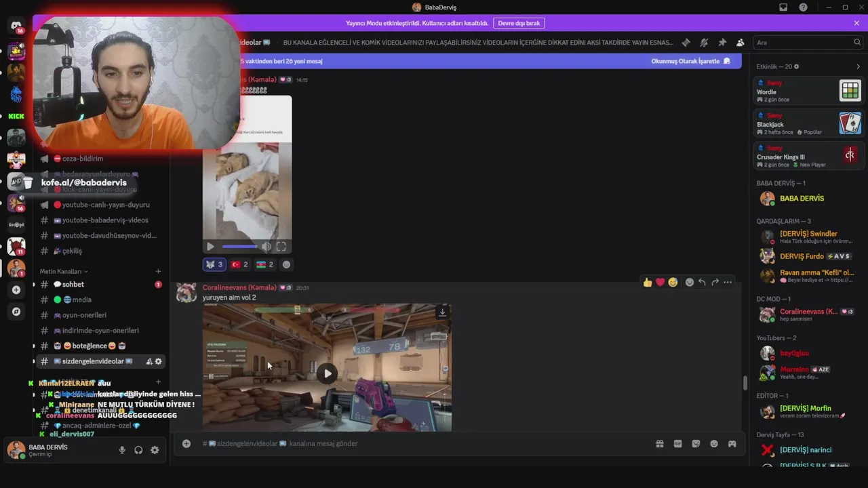
Task: React with thumbs up on hovered message
Action: [x=648, y=282]
